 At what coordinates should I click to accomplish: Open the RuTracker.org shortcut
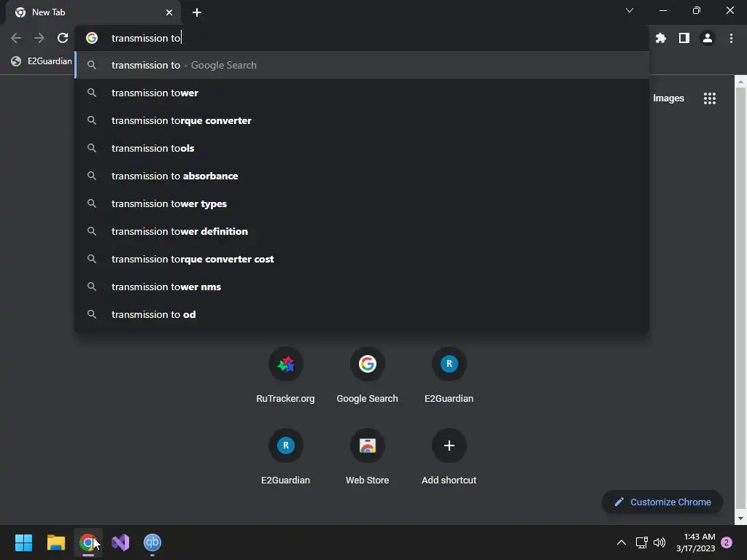(285, 376)
